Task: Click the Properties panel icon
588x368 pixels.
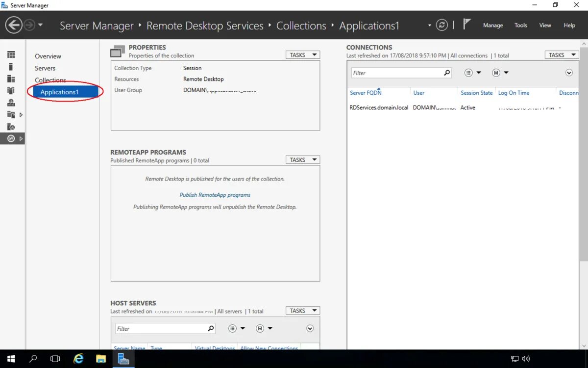Action: [x=118, y=52]
